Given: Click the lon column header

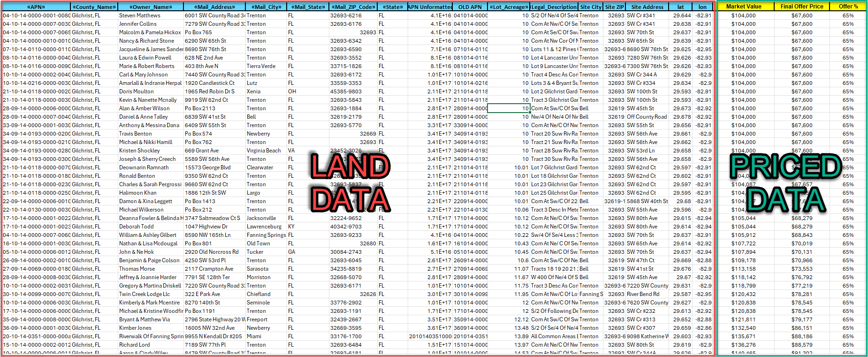Looking at the screenshot, I should pyautogui.click(x=702, y=7).
